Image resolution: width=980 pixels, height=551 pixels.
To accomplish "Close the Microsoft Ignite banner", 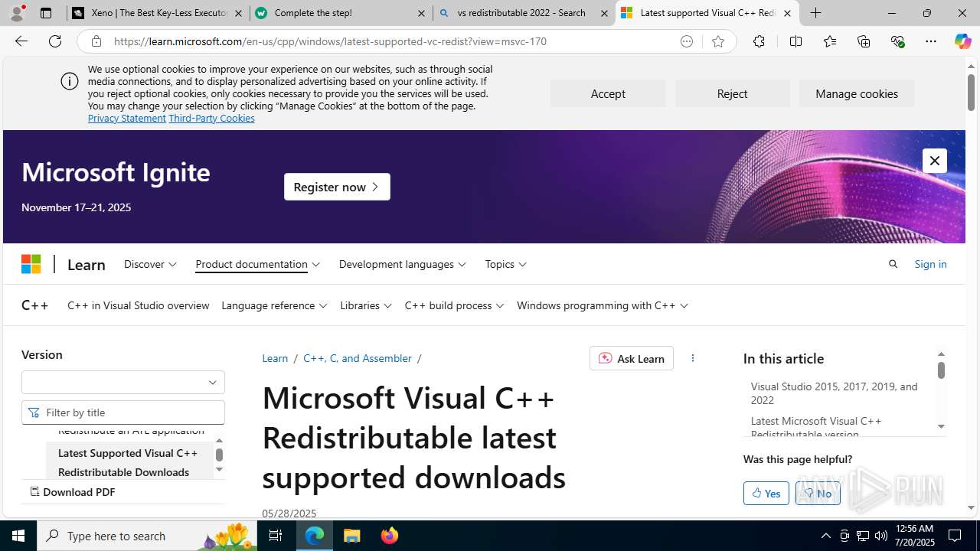I will 935,161.
